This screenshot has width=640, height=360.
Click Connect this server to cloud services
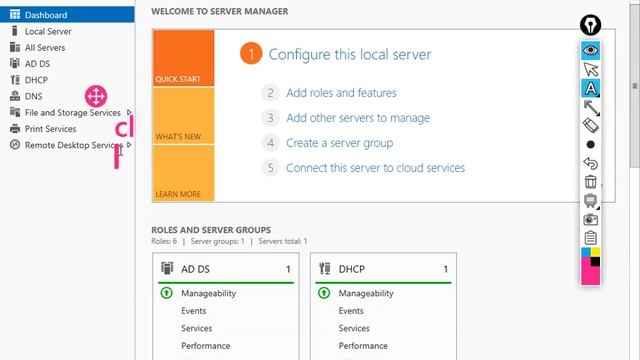[376, 168]
